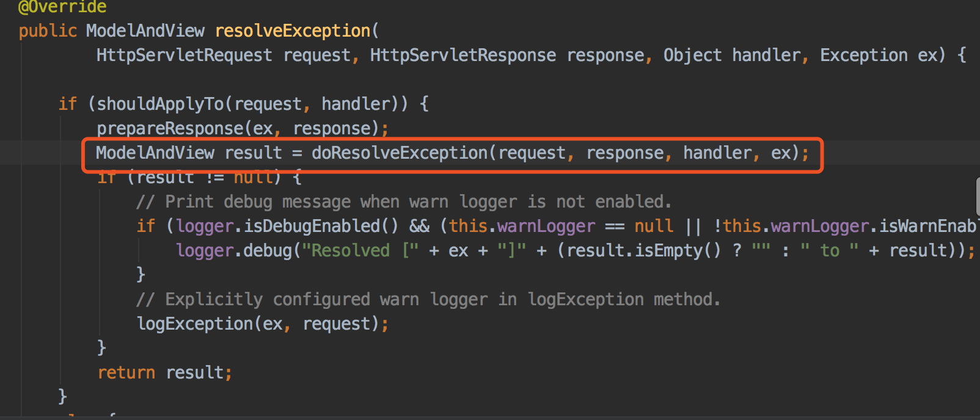Click the HttpServletResponse parameter type
The height and width of the screenshot is (420, 980).
pyautogui.click(x=463, y=55)
